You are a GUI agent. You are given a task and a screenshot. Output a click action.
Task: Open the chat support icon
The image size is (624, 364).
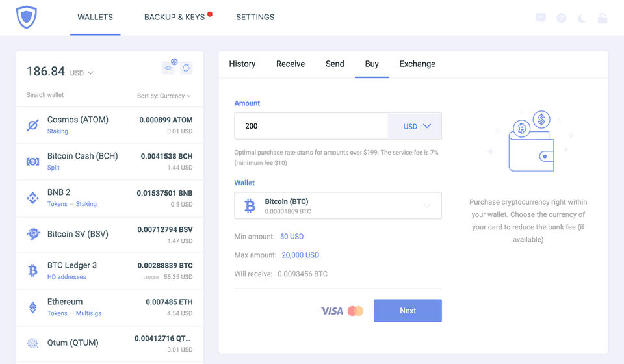coord(541,18)
